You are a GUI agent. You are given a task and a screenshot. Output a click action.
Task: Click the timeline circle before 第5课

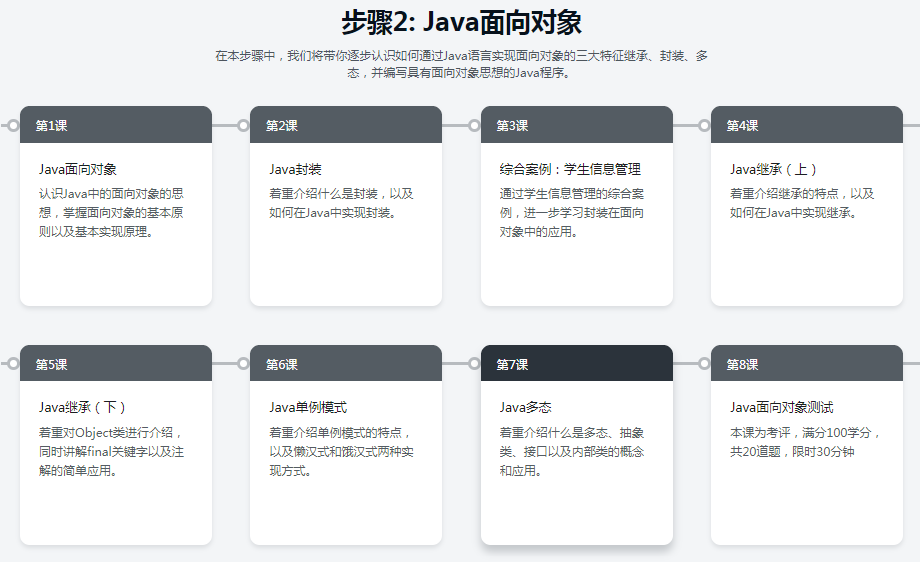click(x=12, y=364)
